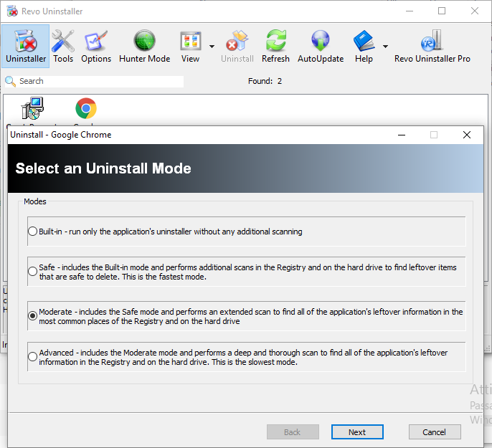
Task: Click the 'Found: 2' count text
Action: (265, 81)
